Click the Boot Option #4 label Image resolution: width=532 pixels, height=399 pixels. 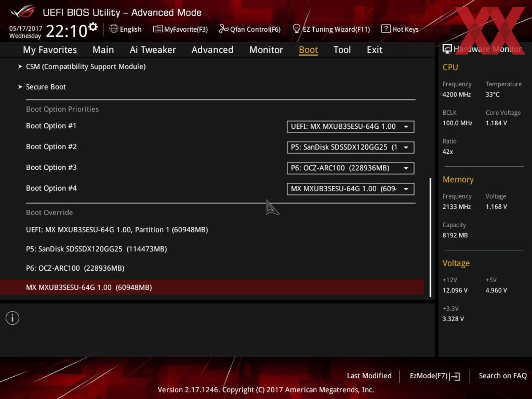click(x=51, y=188)
